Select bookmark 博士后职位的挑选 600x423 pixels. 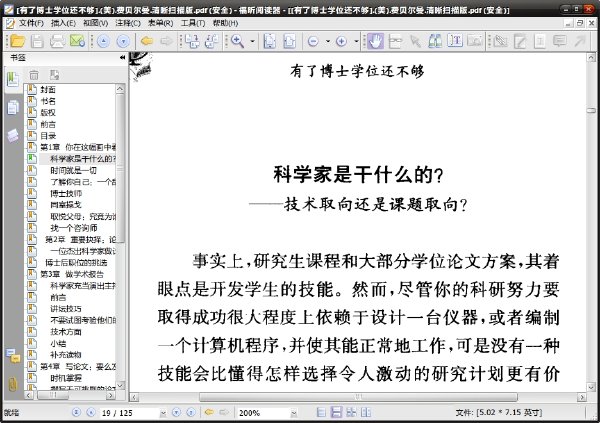tap(76, 263)
